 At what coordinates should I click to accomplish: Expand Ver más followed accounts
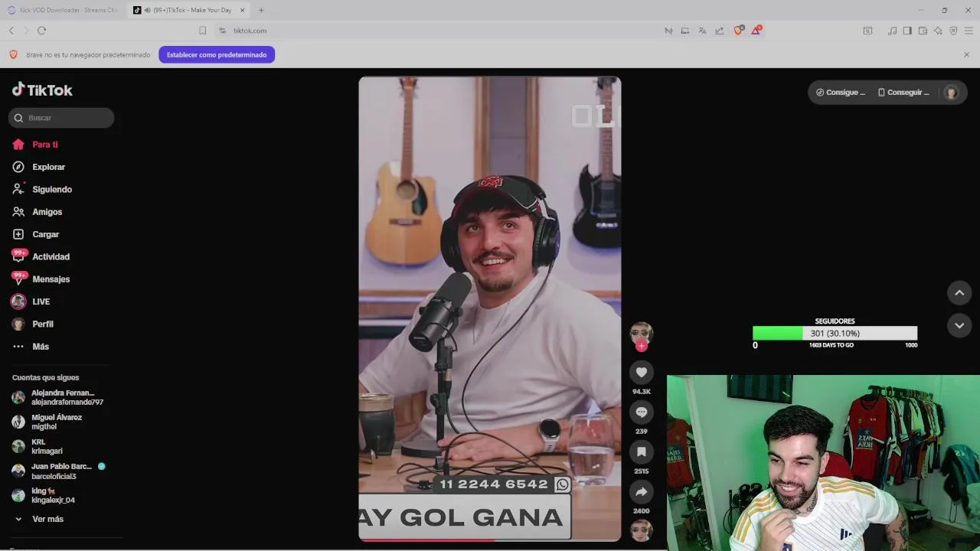pyautogui.click(x=38, y=519)
